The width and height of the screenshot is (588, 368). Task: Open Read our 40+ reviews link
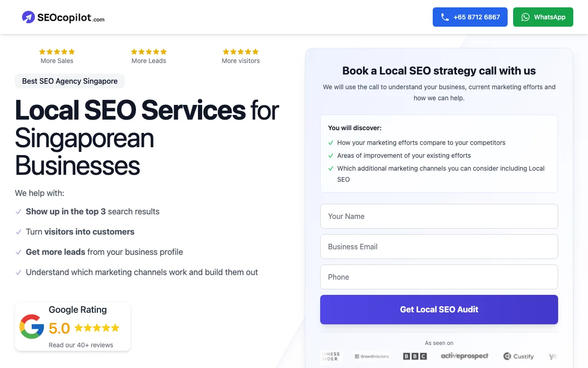click(x=81, y=345)
